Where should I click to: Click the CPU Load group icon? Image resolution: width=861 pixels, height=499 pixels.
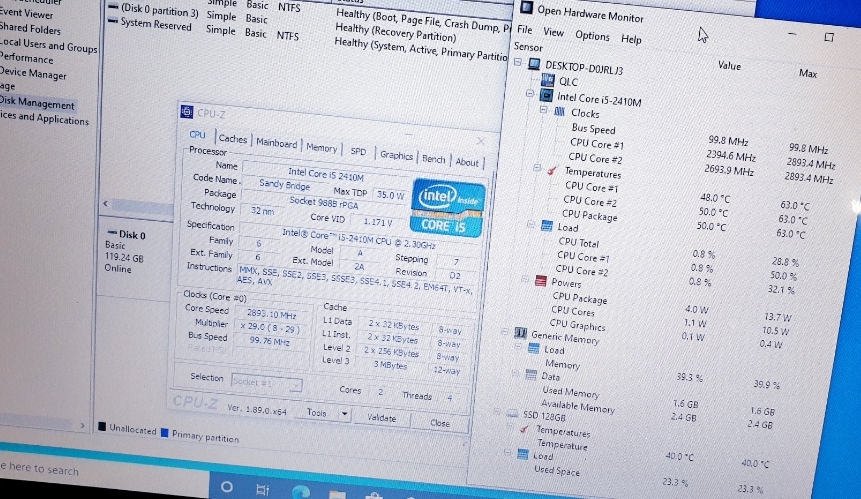point(546,226)
